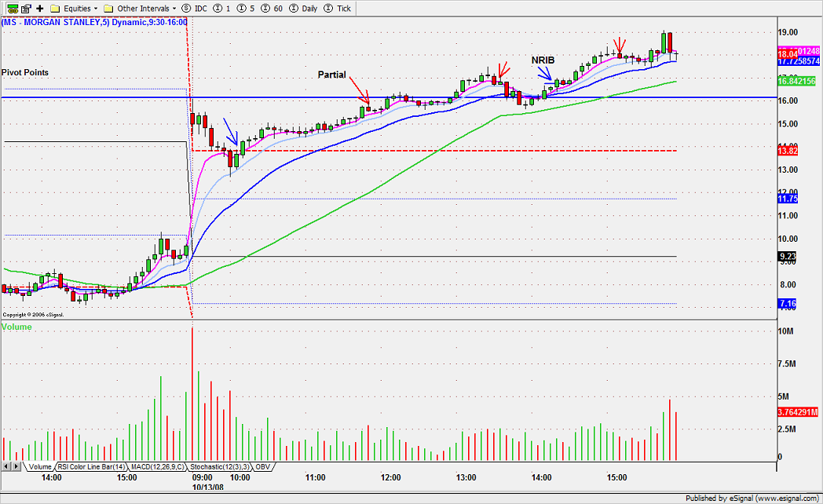Click the 15.00 price scale value

pyautogui.click(x=788, y=124)
